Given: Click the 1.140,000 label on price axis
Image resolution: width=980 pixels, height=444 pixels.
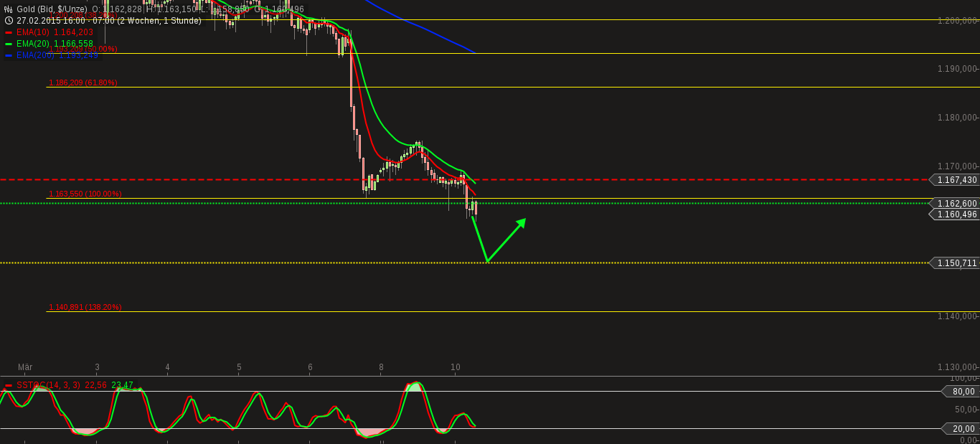Looking at the screenshot, I should pyautogui.click(x=958, y=316).
